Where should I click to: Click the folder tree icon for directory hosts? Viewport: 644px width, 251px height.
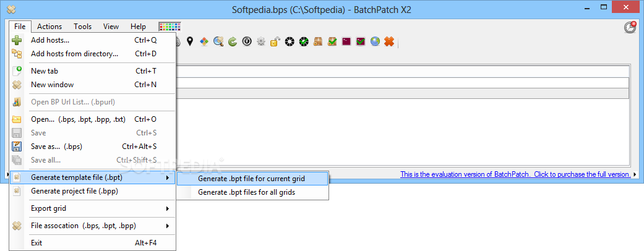point(17,54)
